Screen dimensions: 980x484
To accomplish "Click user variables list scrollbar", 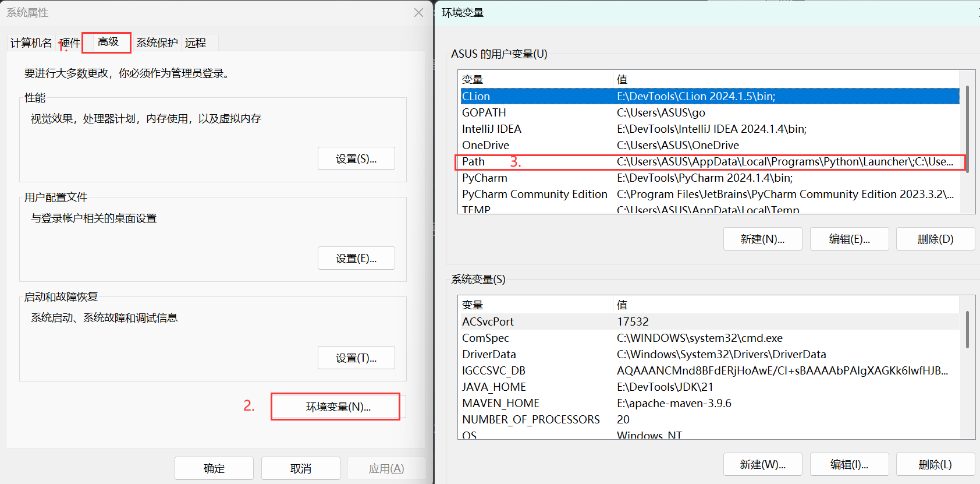I will click(x=967, y=128).
